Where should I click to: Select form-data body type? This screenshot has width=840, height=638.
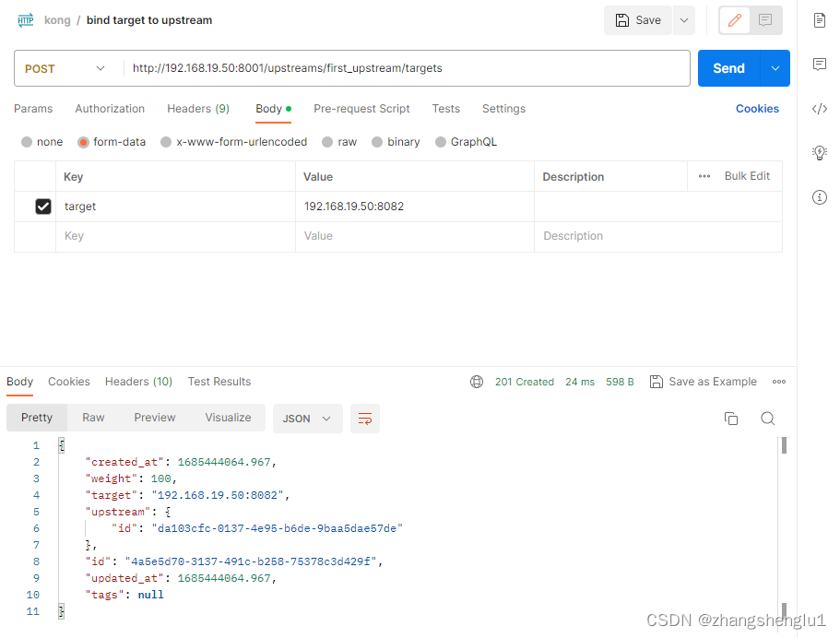coord(112,142)
